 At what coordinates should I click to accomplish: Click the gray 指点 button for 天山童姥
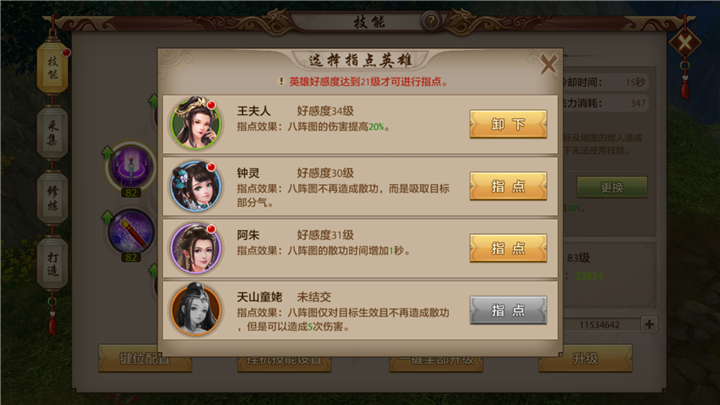tap(508, 310)
